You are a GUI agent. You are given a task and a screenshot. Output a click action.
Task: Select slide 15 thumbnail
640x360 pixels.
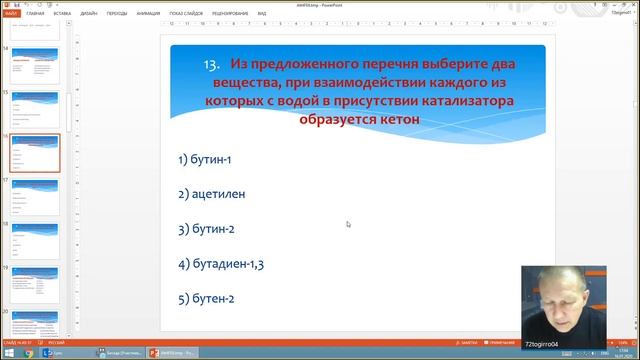pos(35,109)
